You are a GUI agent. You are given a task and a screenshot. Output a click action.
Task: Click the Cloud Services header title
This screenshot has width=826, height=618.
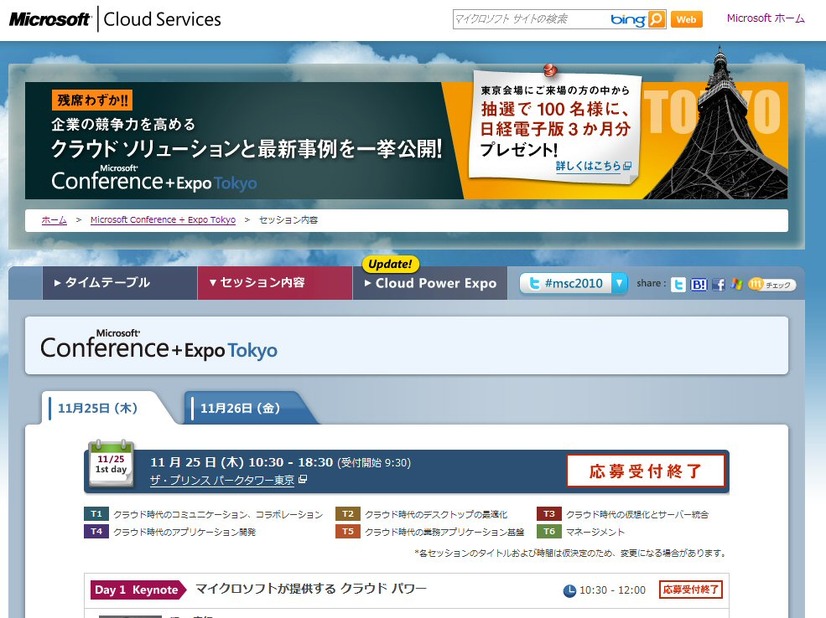pos(162,19)
